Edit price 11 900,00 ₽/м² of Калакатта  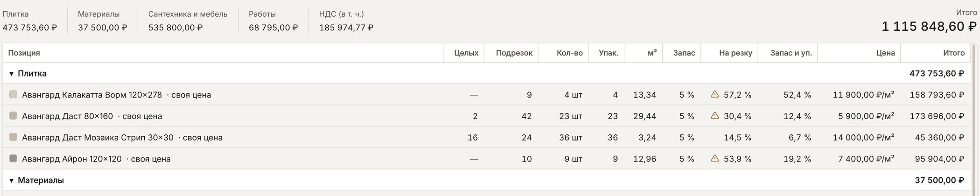(863, 95)
